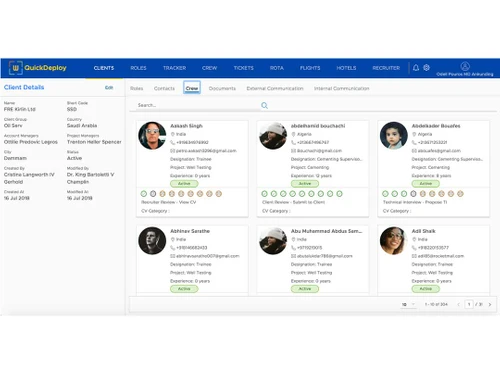Open the notifications bell
Image resolution: width=500 pixels, height=375 pixels.
[x=416, y=68]
